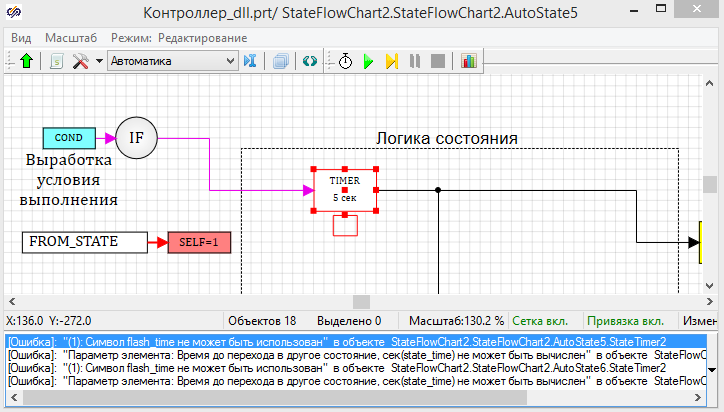Click the Масштаб:130.2 % status entry
724x412 pixels.
click(456, 321)
